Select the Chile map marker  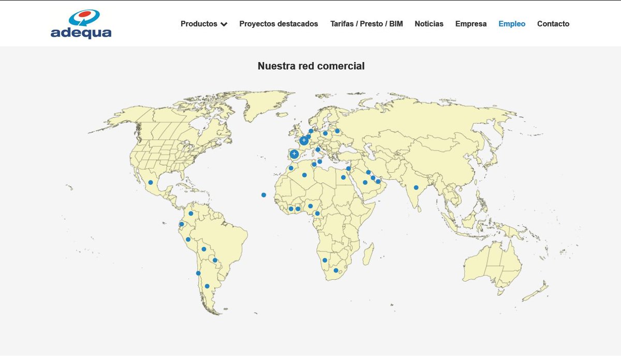[198, 273]
